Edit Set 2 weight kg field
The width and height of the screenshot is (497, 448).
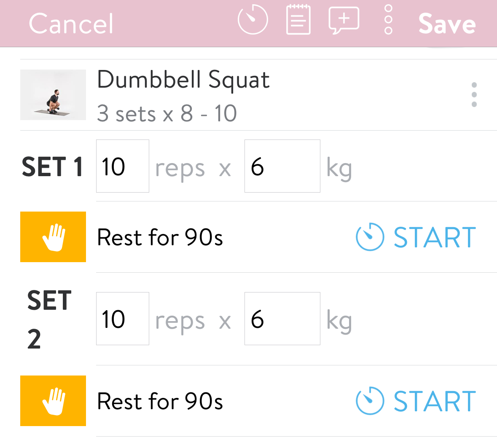[x=282, y=319]
